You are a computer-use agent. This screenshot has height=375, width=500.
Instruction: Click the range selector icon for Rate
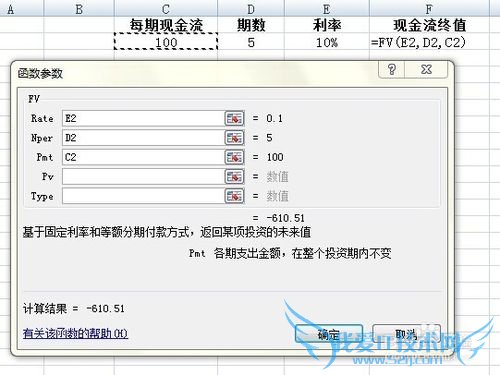(x=235, y=118)
